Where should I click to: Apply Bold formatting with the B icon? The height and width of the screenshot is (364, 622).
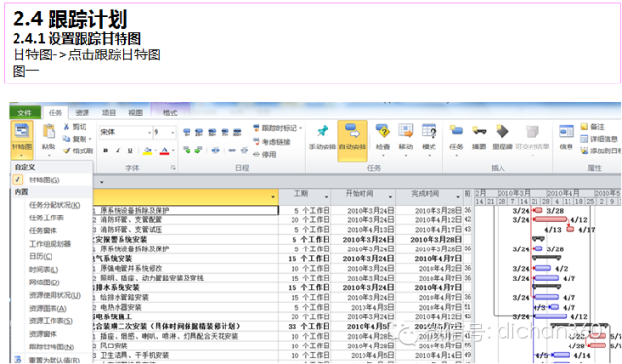(106, 150)
